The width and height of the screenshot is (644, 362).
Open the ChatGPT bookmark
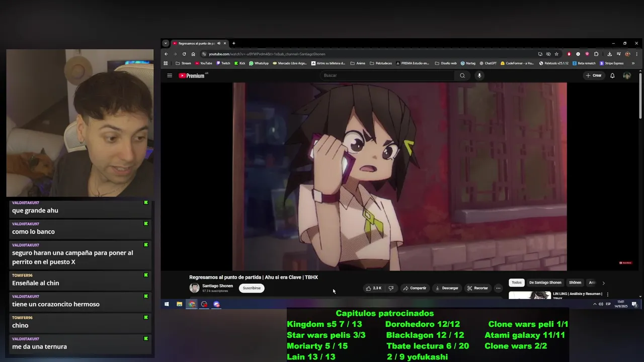point(488,63)
